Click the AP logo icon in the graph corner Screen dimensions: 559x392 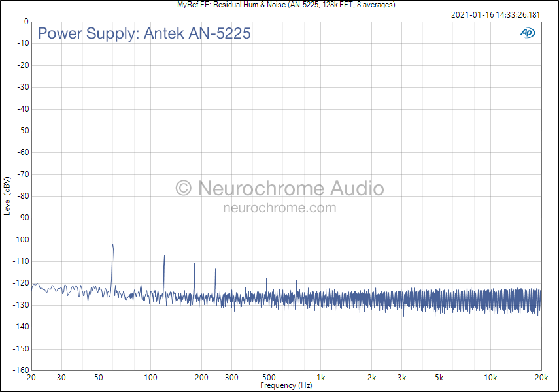point(527,33)
